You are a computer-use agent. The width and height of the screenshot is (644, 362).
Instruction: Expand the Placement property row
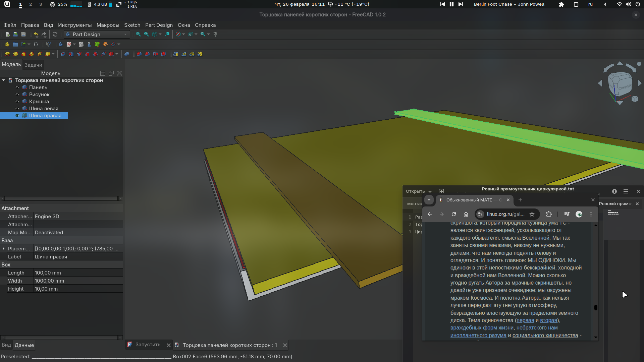[4, 249]
